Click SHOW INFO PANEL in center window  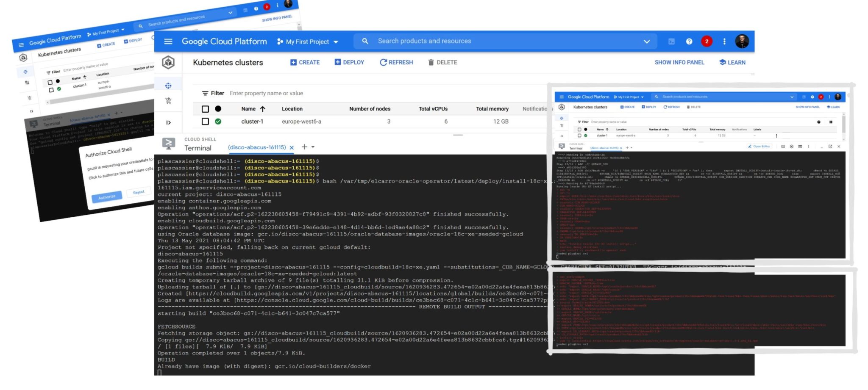[679, 62]
